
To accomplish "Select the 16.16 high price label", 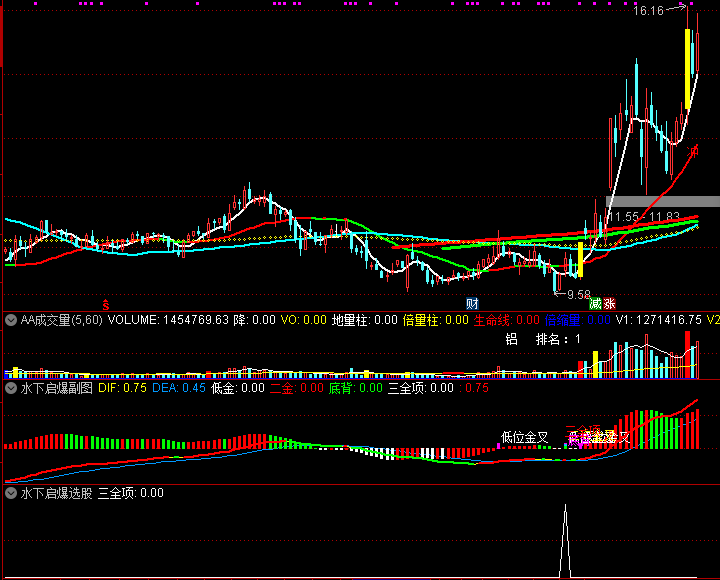I will pos(648,11).
